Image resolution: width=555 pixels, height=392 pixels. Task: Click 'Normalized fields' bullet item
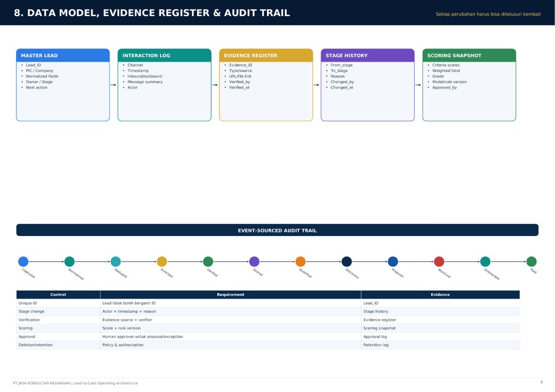pos(42,76)
